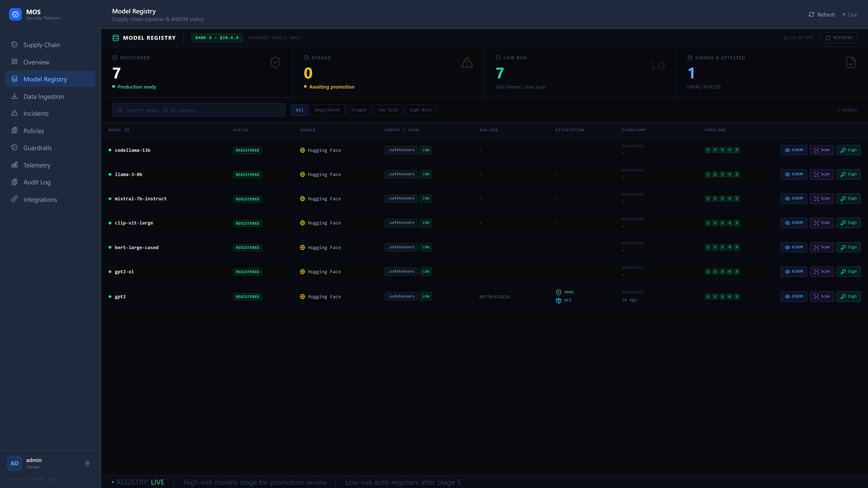The width and height of the screenshot is (868, 488).
Task: Click the Hugging Face globe icon for gpt2-xl
Action: tap(303, 272)
